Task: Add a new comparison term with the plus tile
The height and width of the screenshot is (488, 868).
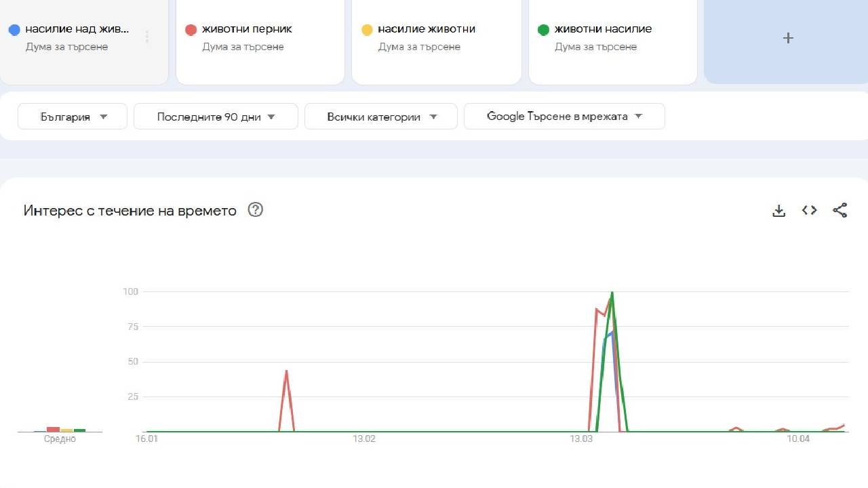Action: click(x=788, y=38)
